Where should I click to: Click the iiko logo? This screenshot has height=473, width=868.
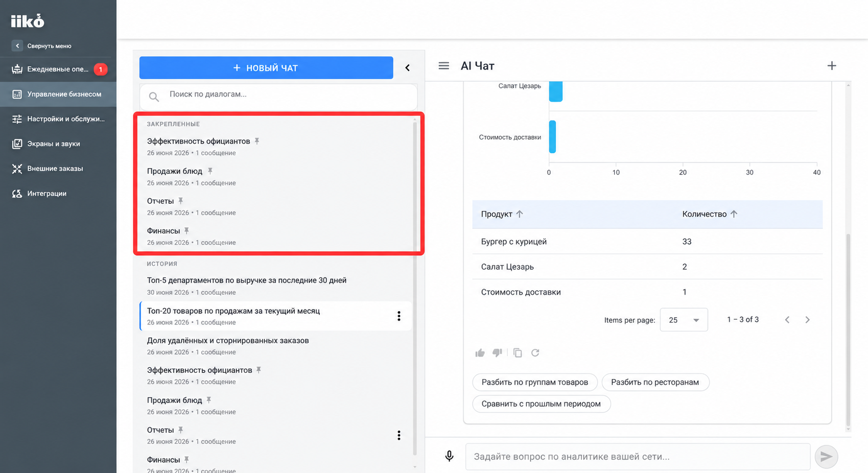click(28, 21)
